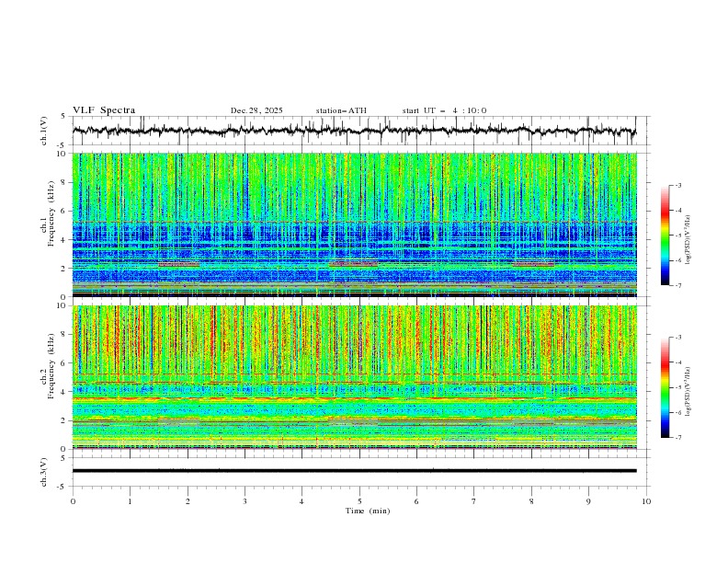Screen dimensions: 728x563
Task: Click the -7 label on lower color scale
Action: [677, 438]
